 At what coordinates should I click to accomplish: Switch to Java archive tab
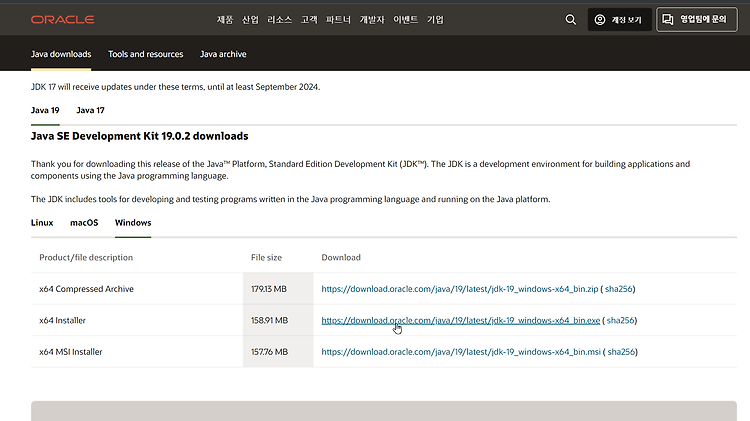tap(223, 54)
